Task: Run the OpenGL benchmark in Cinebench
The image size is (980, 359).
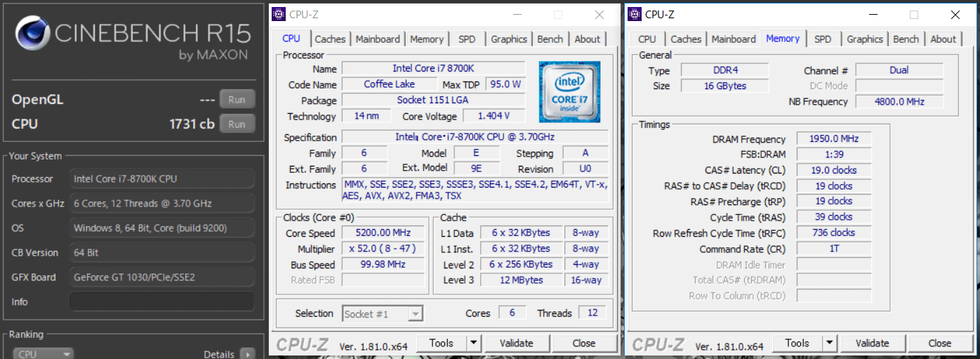Action: [x=237, y=100]
